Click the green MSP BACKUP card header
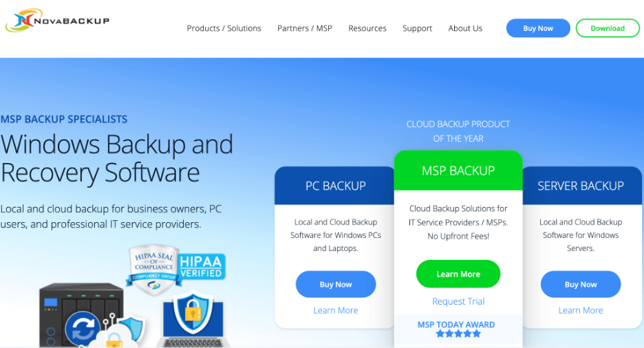This screenshot has height=348, width=644. pyautogui.click(x=458, y=171)
